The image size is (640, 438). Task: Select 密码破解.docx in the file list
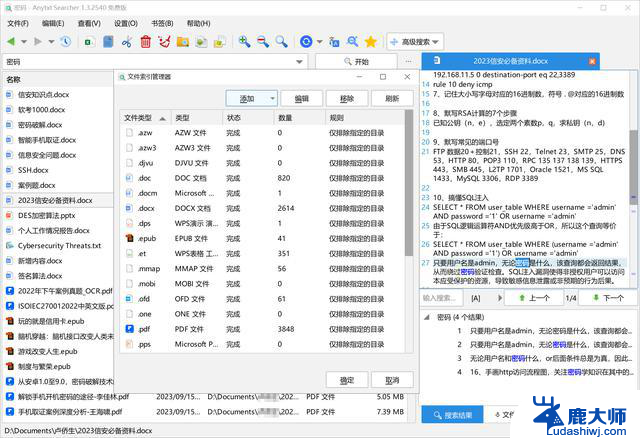coord(40,125)
